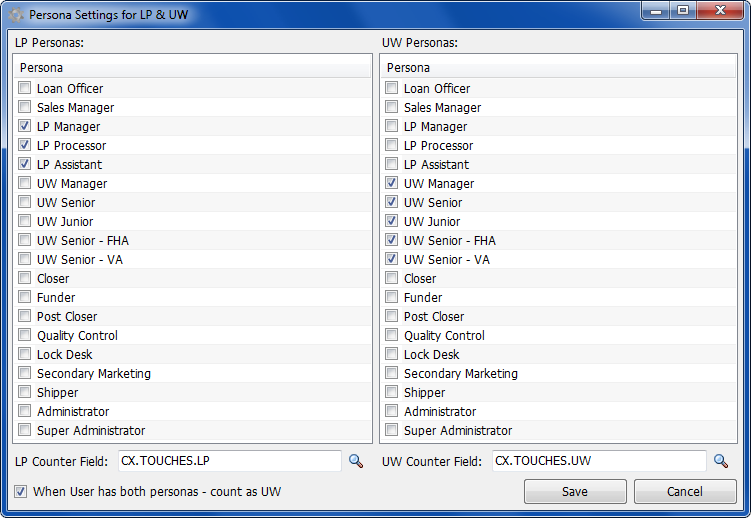Viewport: 751px width, 518px height.
Task: Sort by the LP Personas 'Persona' column header
Action: click(193, 68)
